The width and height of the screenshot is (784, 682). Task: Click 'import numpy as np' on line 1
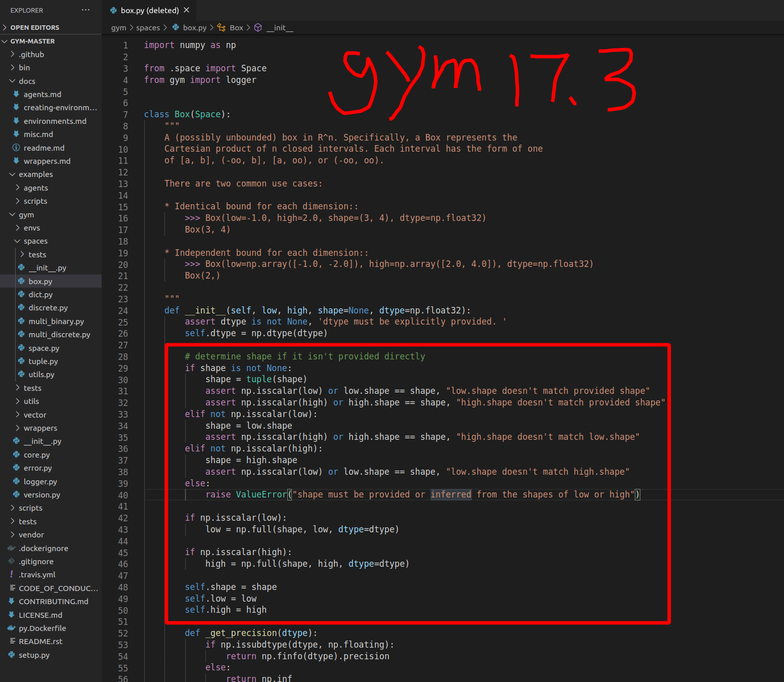tap(190, 45)
